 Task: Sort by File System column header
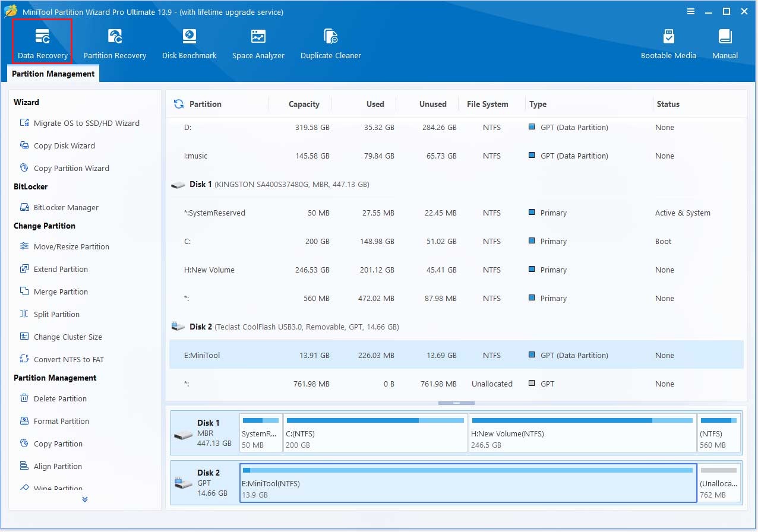487,104
